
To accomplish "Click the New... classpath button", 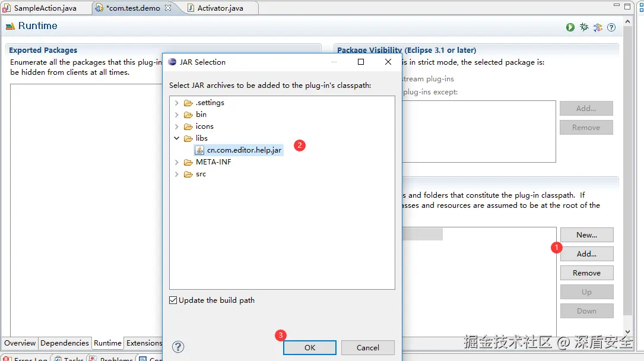I will (586, 235).
